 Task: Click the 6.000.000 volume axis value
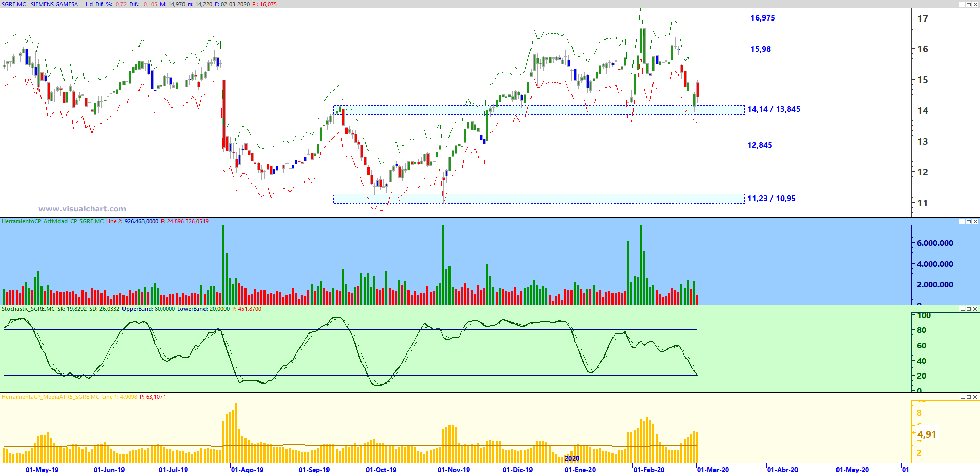(x=935, y=243)
